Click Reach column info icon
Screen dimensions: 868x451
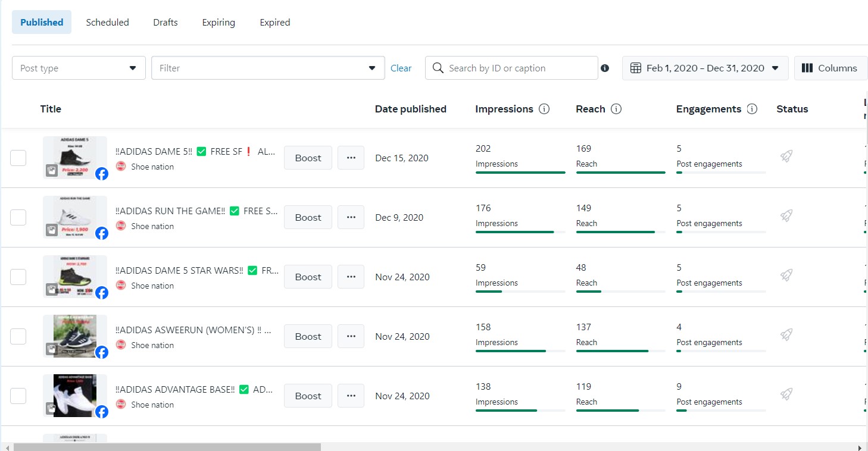616,109
